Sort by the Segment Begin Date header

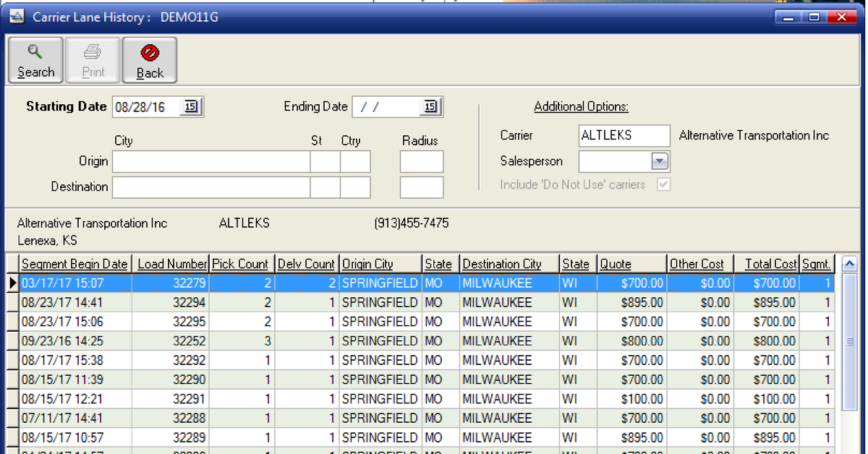[74, 264]
